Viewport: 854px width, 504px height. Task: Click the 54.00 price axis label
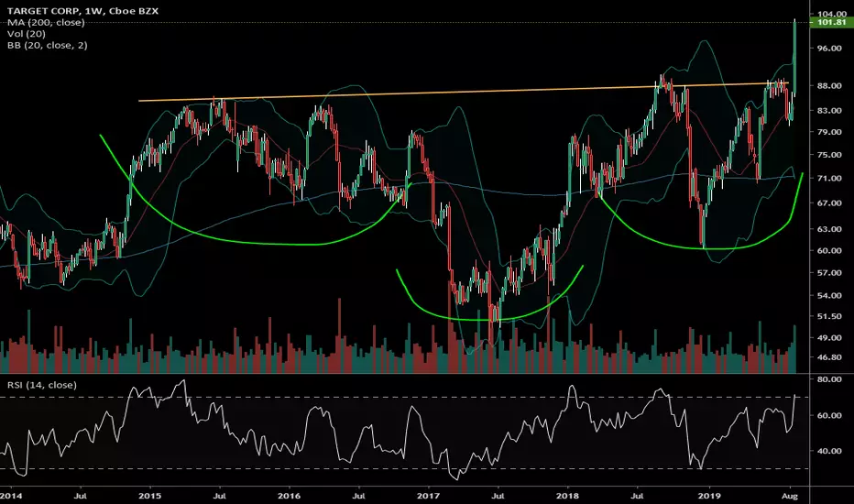click(829, 295)
